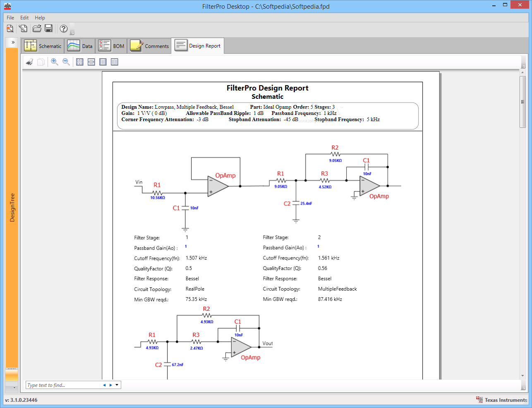Print the design report
Viewport: 532px width, 408px height.
point(29,62)
